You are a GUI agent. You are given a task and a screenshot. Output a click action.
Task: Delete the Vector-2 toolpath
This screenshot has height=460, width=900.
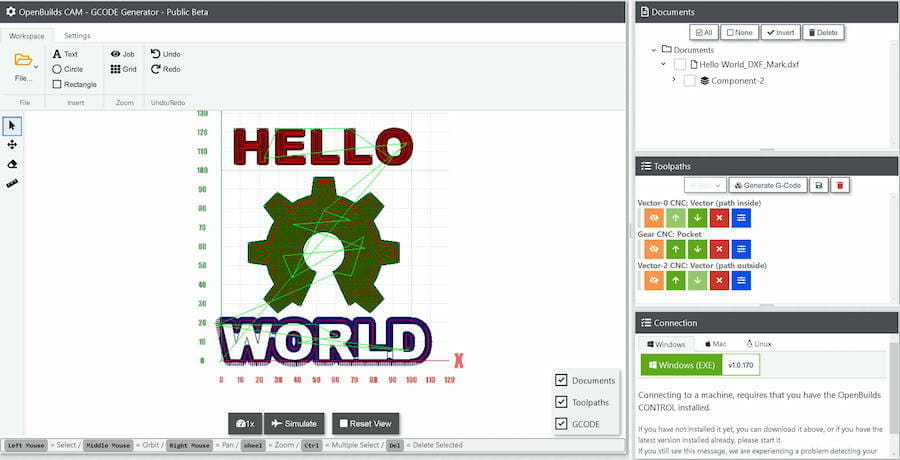(x=719, y=280)
